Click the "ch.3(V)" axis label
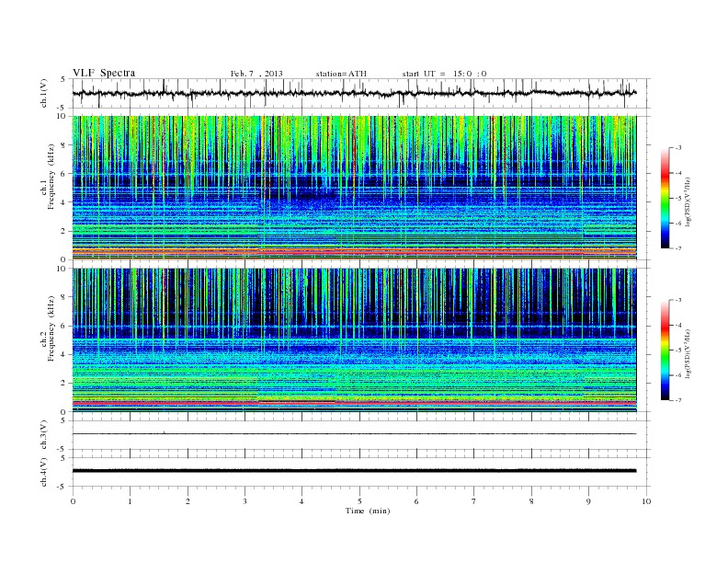728x563 pixels. coord(44,435)
